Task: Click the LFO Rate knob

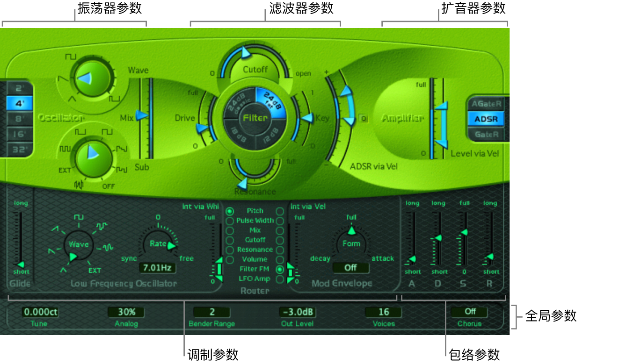Action: (158, 244)
